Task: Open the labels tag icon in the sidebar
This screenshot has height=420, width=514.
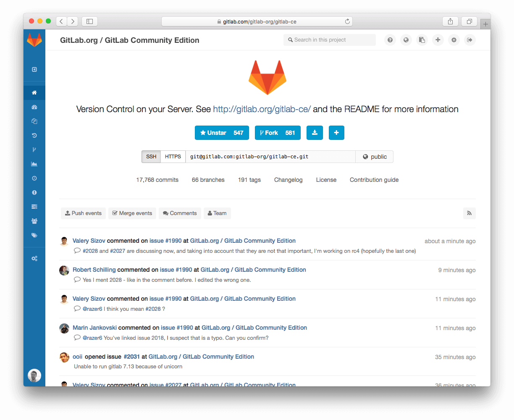Action: [x=34, y=235]
